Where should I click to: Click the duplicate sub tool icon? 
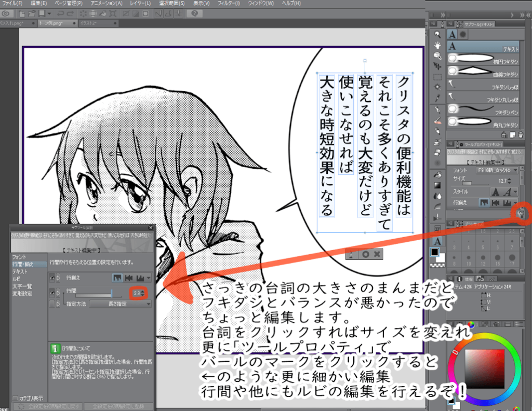513,135
